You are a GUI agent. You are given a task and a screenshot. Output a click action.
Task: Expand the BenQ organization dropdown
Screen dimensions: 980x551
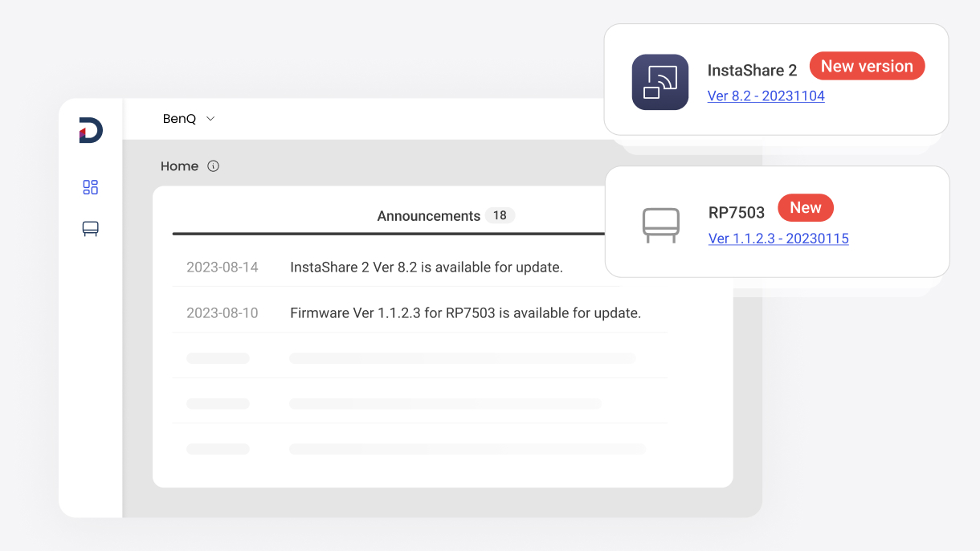pyautogui.click(x=190, y=119)
